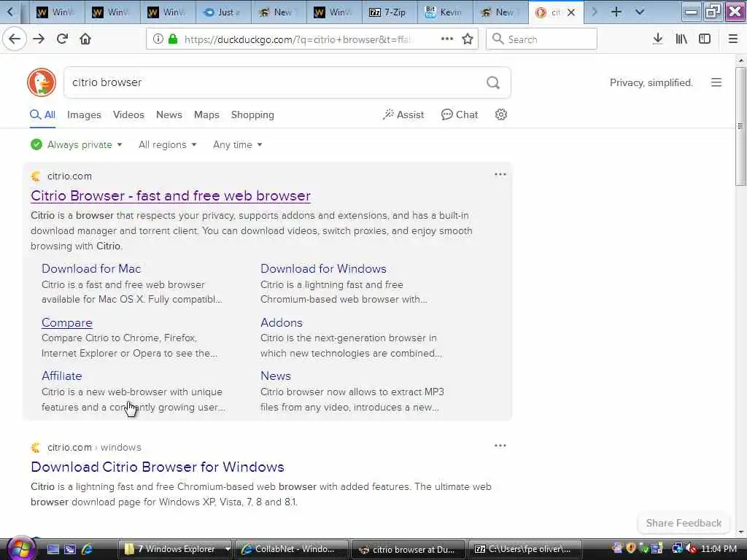Open the Library bookshelf icon
This screenshot has width=747, height=560.
click(681, 39)
